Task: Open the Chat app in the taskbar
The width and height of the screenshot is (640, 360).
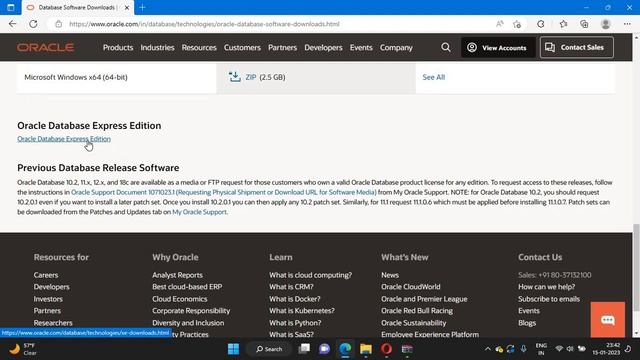Action: (x=324, y=349)
